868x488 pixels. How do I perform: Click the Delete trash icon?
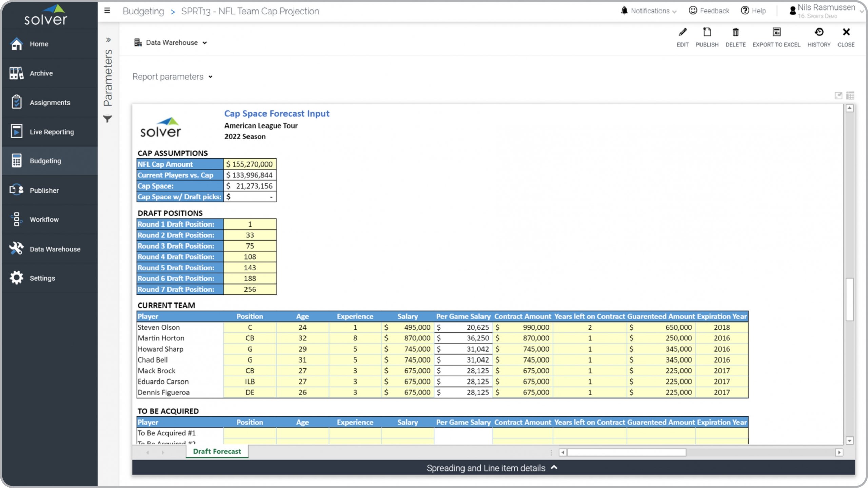click(x=735, y=33)
